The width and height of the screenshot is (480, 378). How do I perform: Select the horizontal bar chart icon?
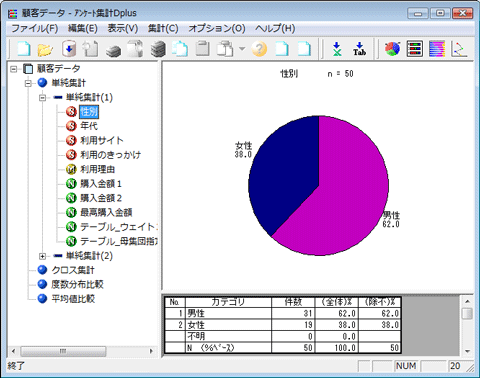415,49
